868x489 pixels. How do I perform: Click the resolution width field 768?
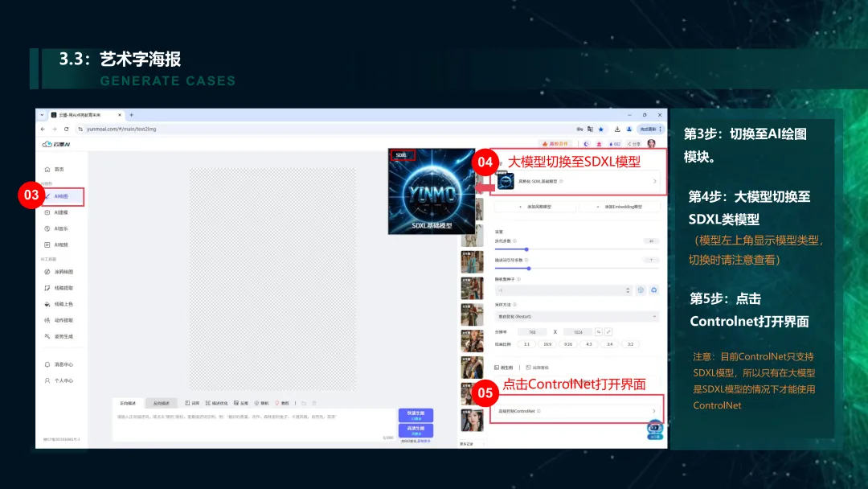pyautogui.click(x=532, y=332)
